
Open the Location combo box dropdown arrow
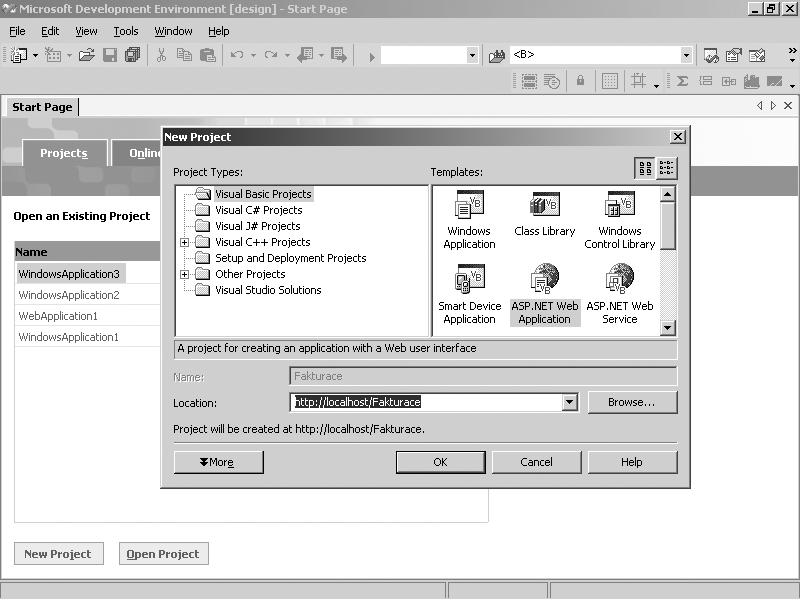click(x=569, y=402)
